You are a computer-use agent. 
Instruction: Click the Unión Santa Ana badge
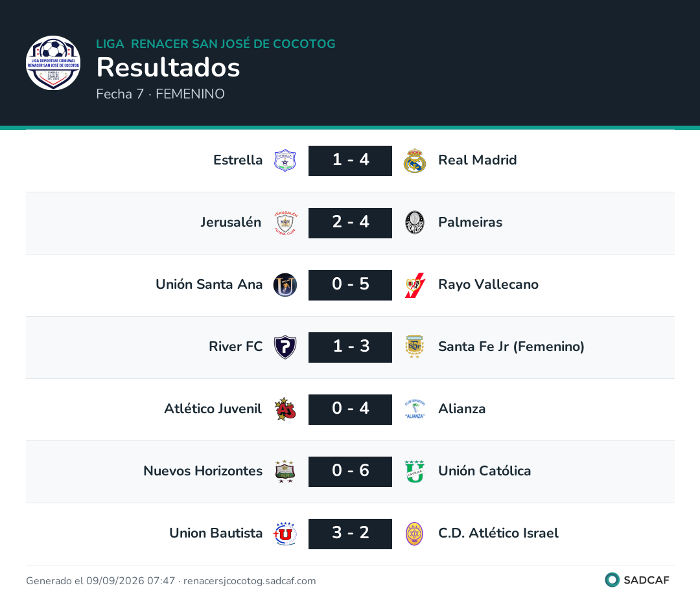[x=285, y=285]
